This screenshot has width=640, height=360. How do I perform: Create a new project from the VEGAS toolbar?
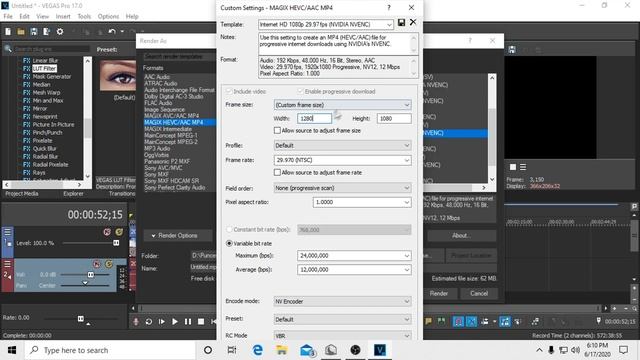[x=8, y=31]
